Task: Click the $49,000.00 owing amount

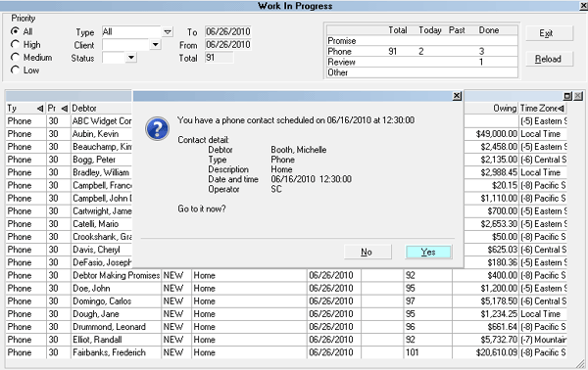Action: (x=496, y=134)
